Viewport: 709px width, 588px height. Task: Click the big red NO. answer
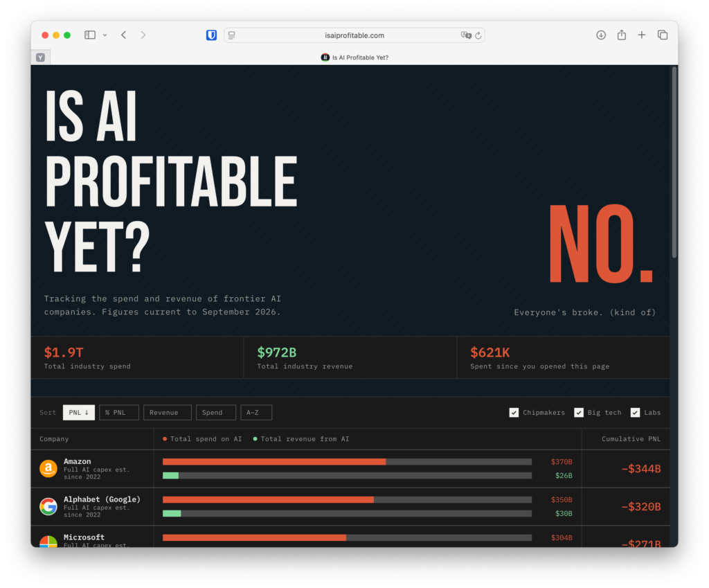click(x=602, y=244)
